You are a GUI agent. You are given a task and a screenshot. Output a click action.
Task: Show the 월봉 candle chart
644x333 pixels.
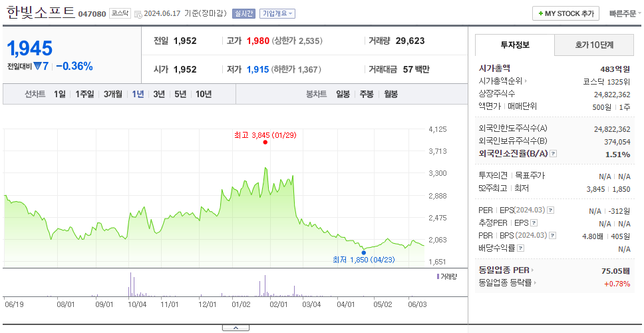click(x=391, y=94)
